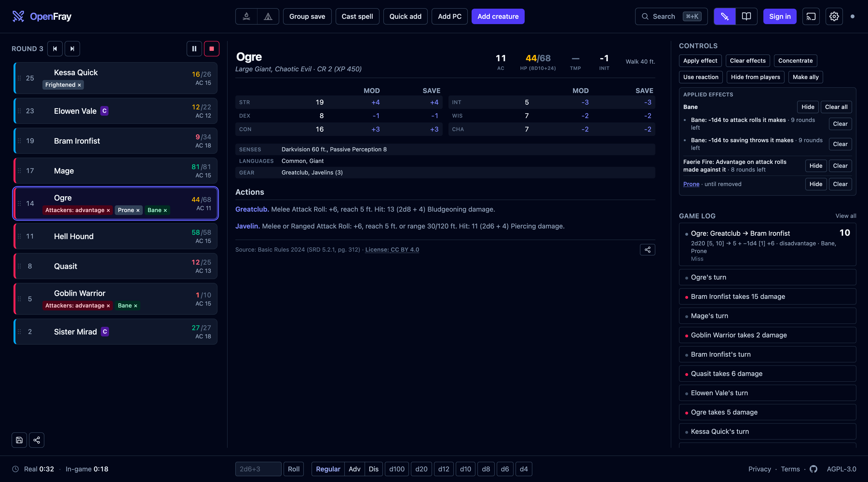868x482 pixels.
Task: Hide the Prone effect from players
Action: coord(815,184)
